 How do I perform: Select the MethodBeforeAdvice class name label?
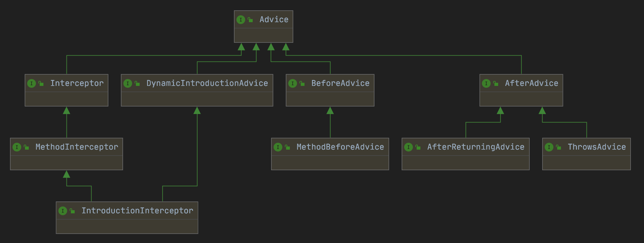(340, 147)
